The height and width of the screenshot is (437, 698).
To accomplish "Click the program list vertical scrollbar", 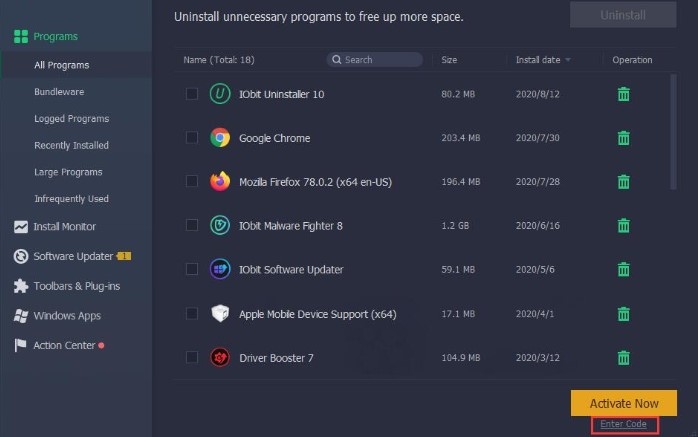I will (x=673, y=132).
